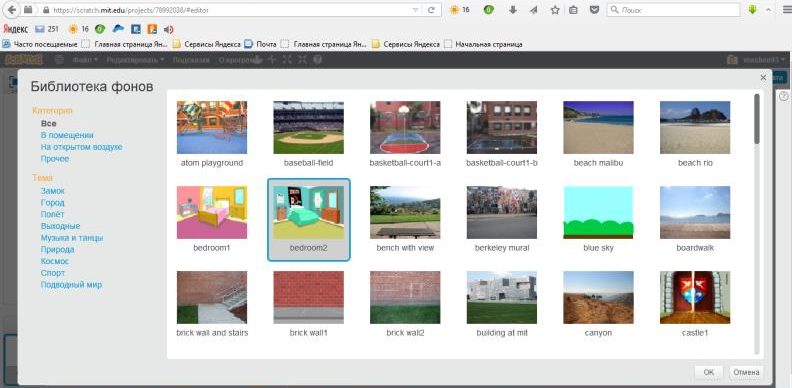Open the Почта bookmark
This screenshot has width=792, height=388.
coord(261,44)
